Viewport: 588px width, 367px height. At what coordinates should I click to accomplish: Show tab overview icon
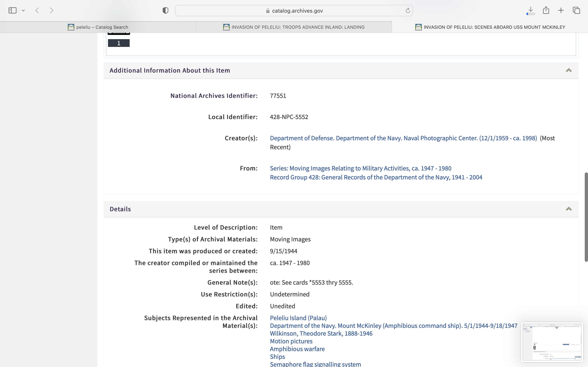(x=576, y=10)
